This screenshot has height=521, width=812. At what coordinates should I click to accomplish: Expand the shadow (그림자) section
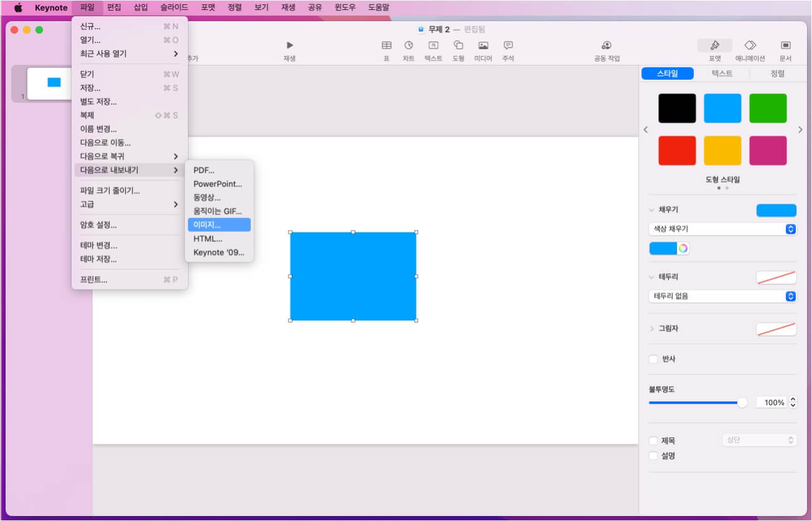click(x=652, y=328)
